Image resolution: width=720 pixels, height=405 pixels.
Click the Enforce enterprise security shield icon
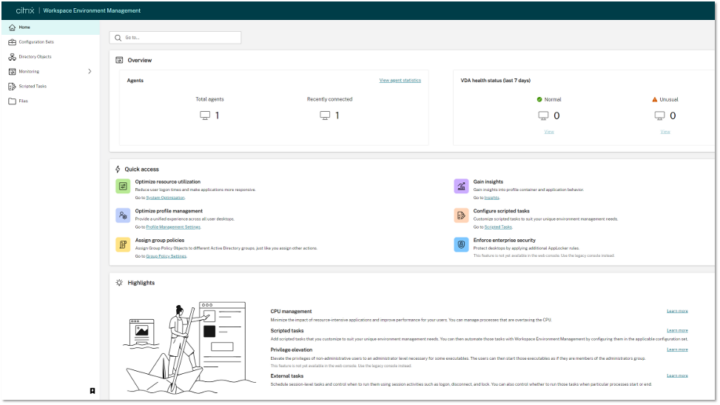(x=460, y=243)
